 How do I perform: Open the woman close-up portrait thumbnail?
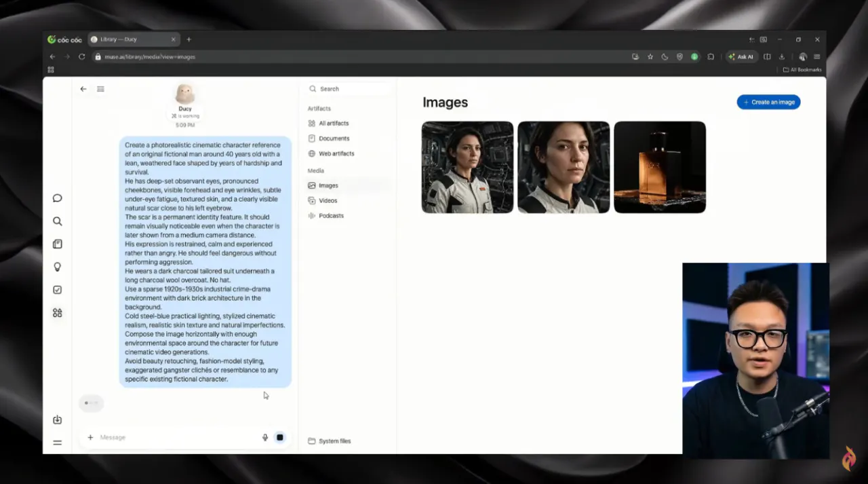564,167
